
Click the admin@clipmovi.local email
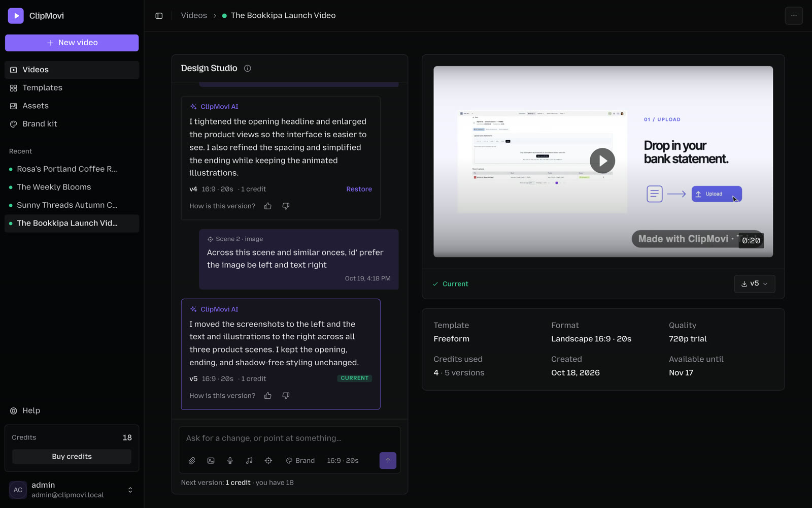click(x=67, y=495)
